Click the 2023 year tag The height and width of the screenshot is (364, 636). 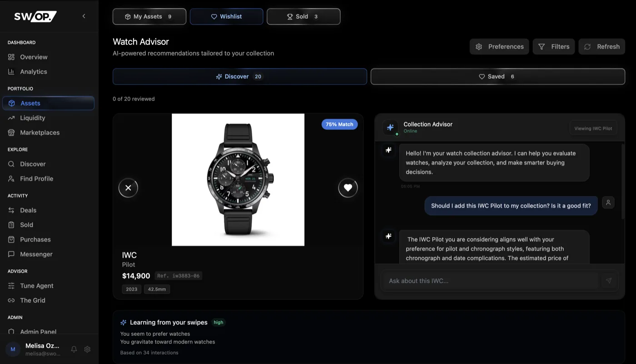click(x=132, y=289)
